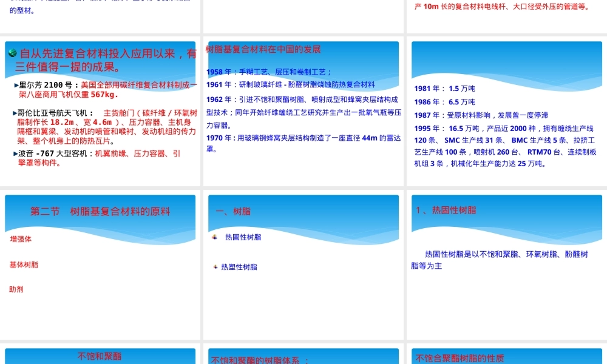Open the partial slide titled 不饱和聚酯
The image size is (607, 364).
(100, 354)
